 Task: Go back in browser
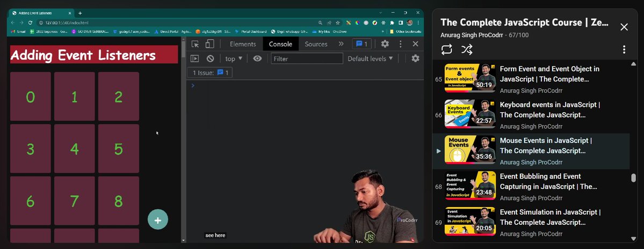pos(13,23)
